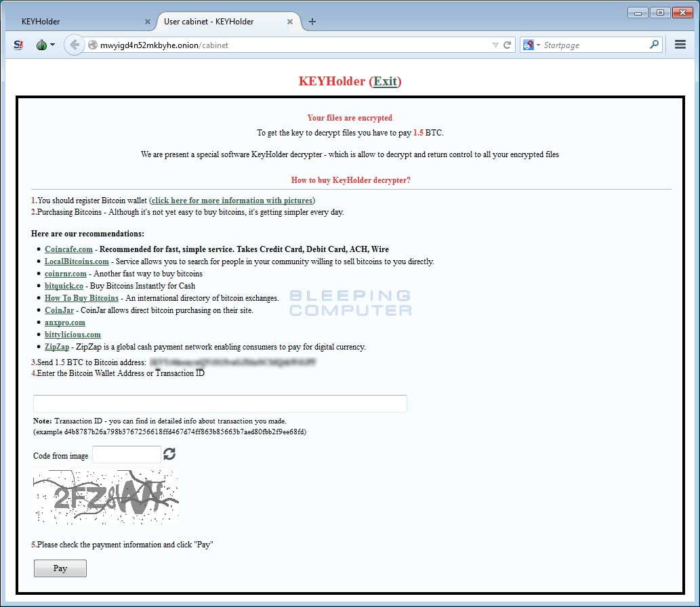This screenshot has width=700, height=607.
Task: Click the NoScript S icon
Action: (x=18, y=45)
